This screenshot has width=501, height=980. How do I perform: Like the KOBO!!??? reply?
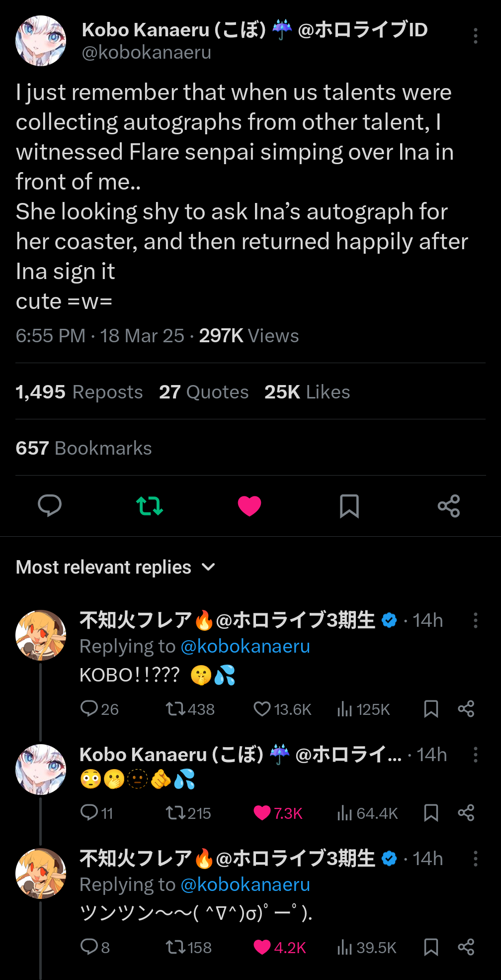(x=262, y=709)
